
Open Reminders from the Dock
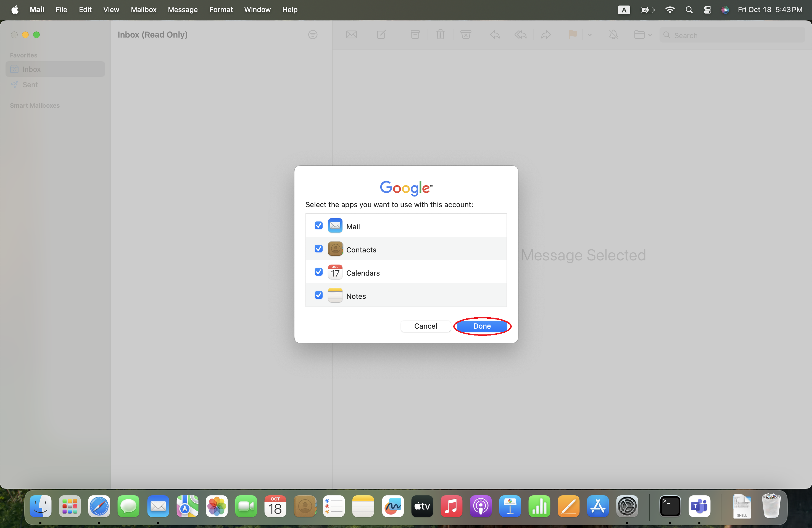(x=334, y=506)
